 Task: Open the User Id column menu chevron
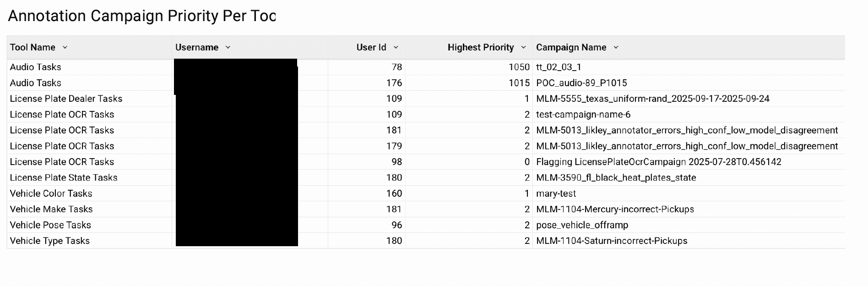[x=396, y=47]
